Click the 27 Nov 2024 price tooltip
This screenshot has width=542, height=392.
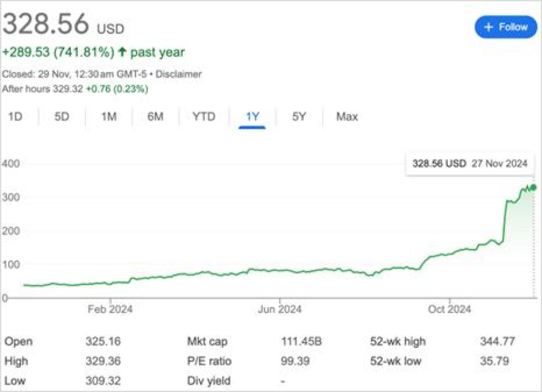(x=470, y=164)
